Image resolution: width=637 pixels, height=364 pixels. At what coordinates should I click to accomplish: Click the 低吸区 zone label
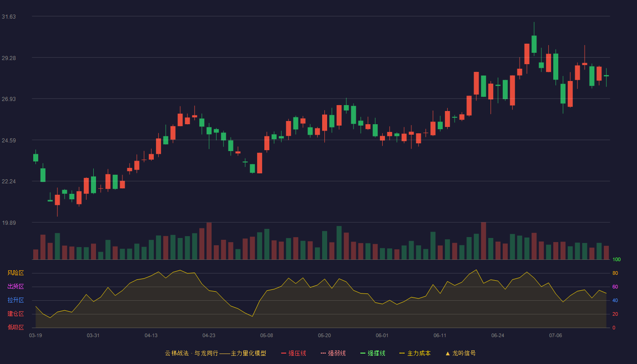15,327
